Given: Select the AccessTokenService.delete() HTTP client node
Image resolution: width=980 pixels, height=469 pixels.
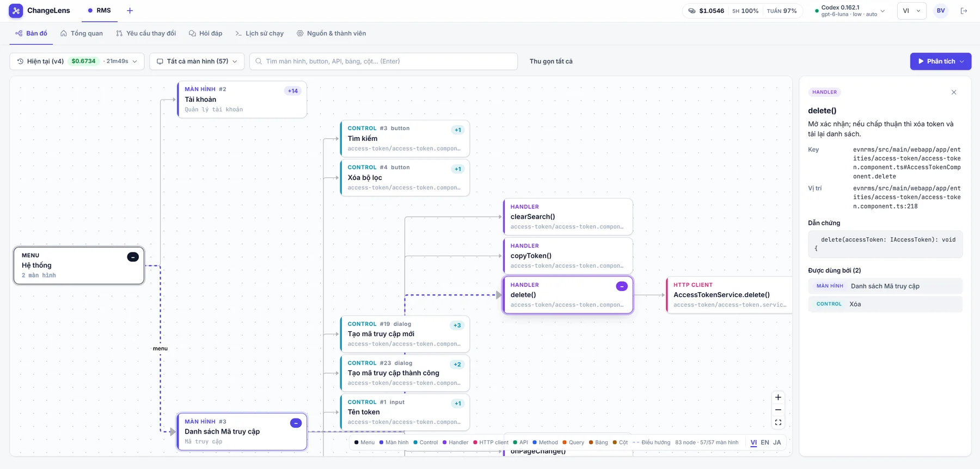Looking at the screenshot, I should (730, 295).
